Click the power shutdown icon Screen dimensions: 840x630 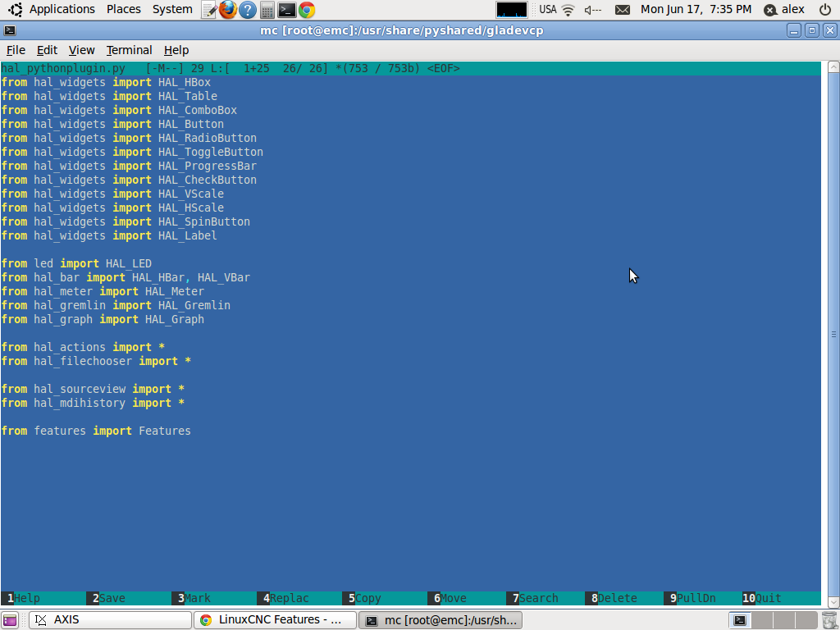[x=825, y=10]
